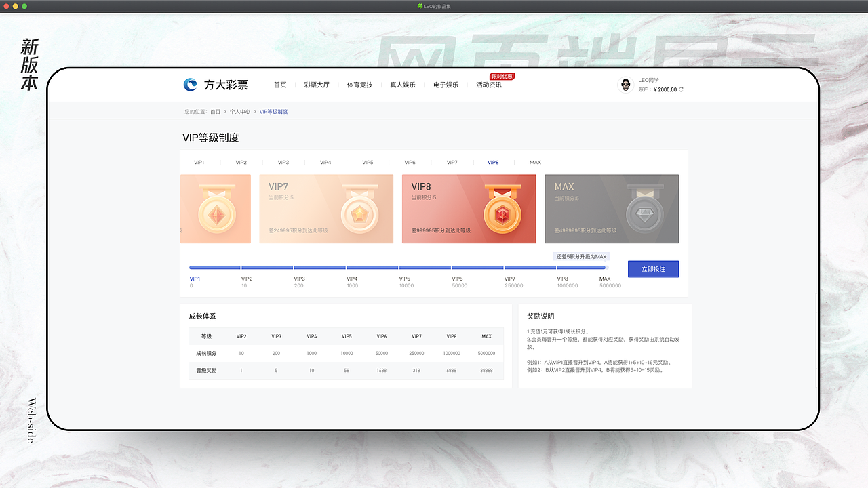Click VIP5 marker under the progress bar
The image size is (868, 488).
pos(405,279)
